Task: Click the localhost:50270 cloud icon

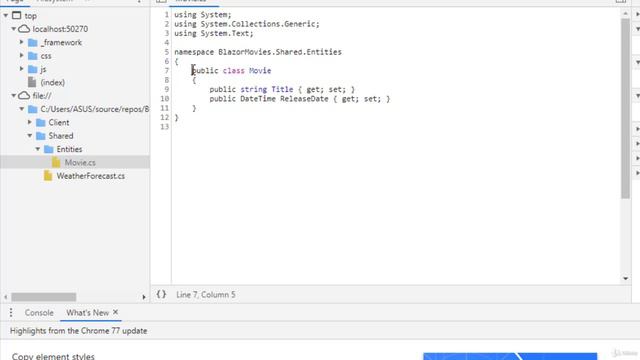Action: pyautogui.click(x=24, y=29)
